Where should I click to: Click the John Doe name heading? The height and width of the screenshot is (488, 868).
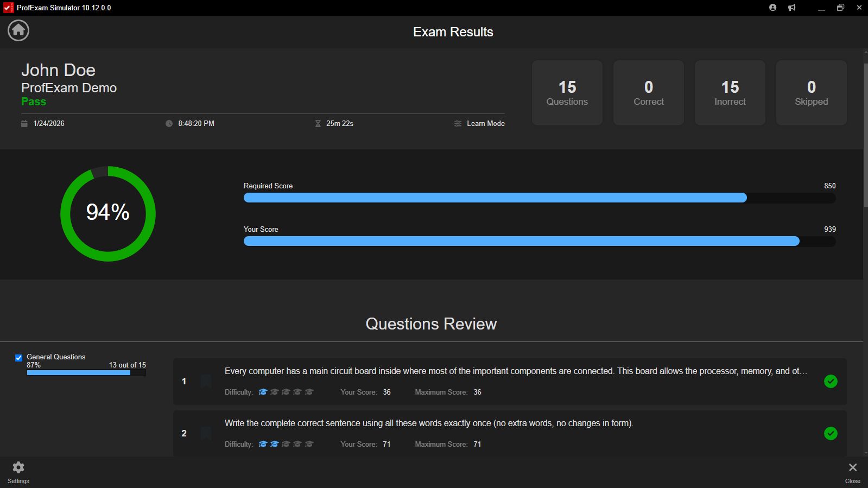[58, 70]
